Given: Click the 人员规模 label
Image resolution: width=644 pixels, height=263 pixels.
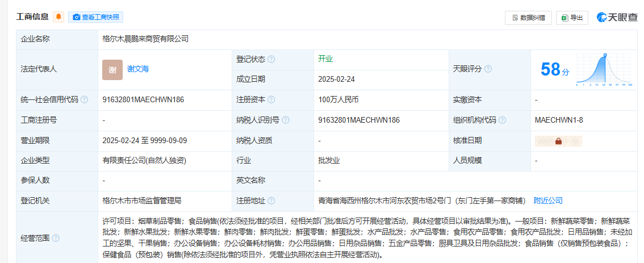Looking at the screenshot, I should tap(467, 161).
